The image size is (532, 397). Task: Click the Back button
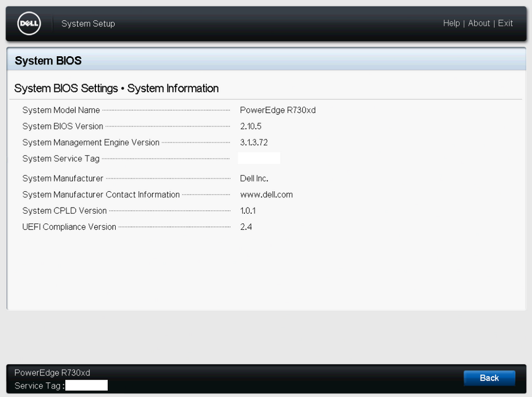[x=489, y=378]
